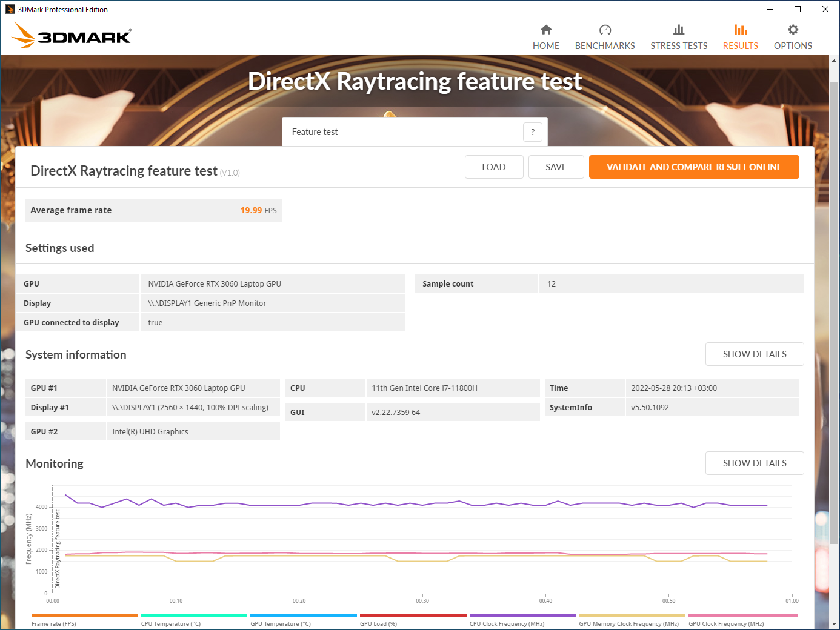Select the NVIDIA GeForce RTX 3060 GPU setting value
The width and height of the screenshot is (840, 630).
tap(215, 283)
